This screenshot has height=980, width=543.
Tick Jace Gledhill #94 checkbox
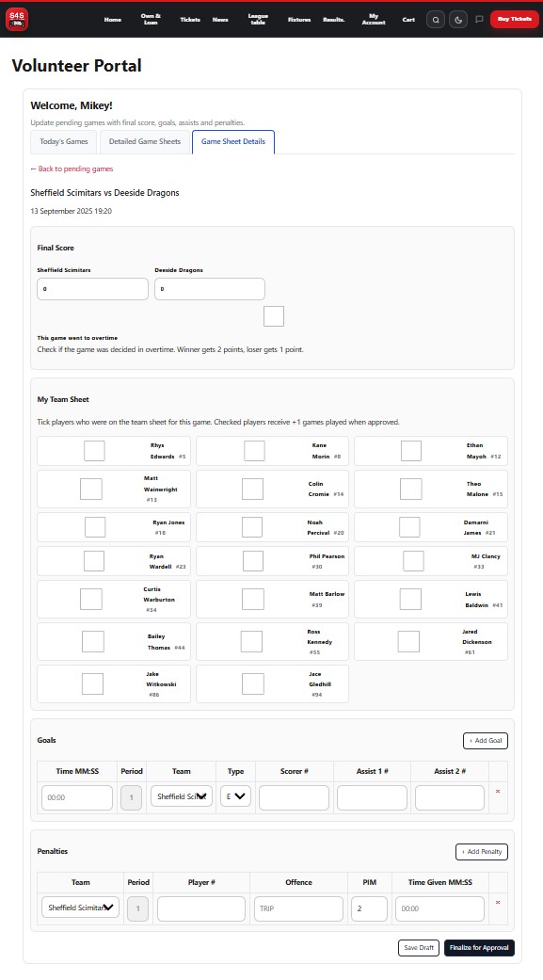[253, 683]
